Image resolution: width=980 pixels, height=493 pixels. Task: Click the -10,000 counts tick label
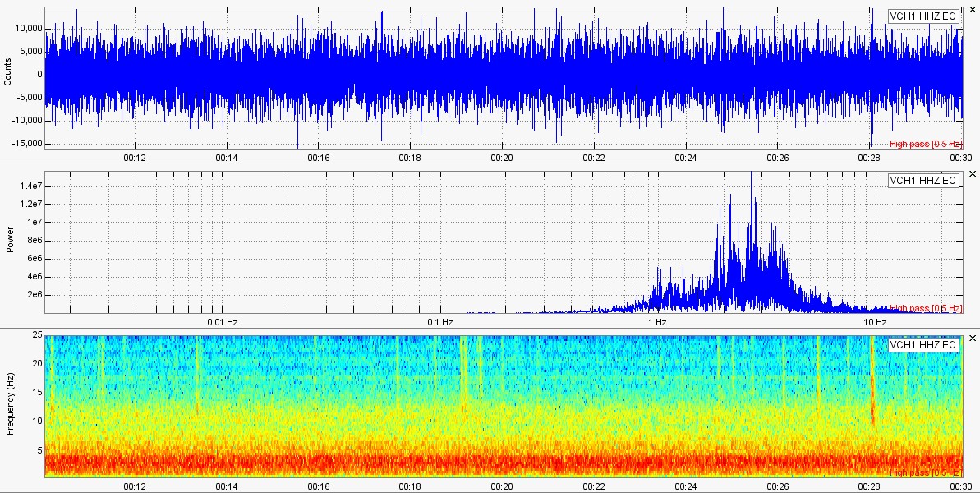(27, 120)
